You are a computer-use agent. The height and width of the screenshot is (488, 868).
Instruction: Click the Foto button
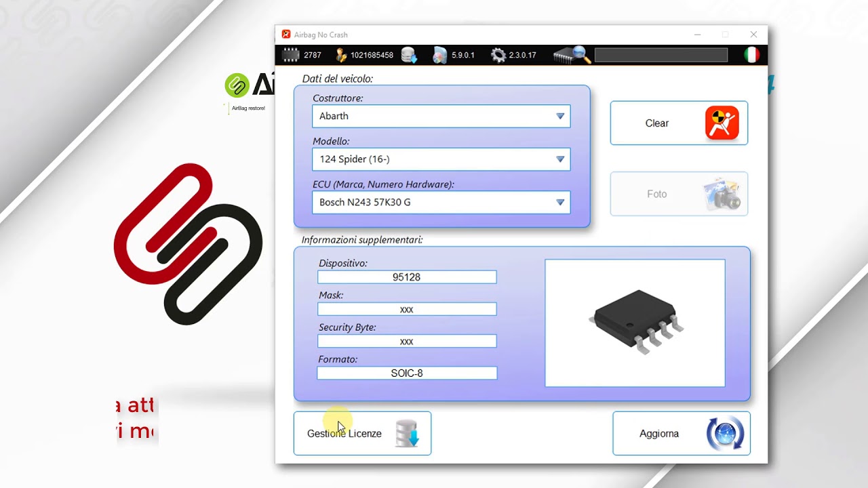pos(679,194)
